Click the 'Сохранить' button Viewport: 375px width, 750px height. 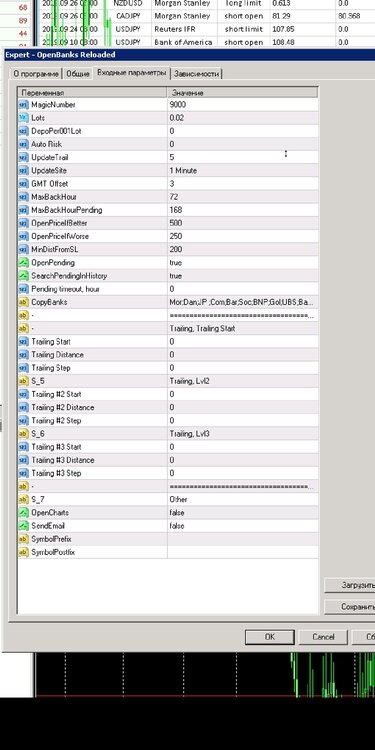click(350, 607)
